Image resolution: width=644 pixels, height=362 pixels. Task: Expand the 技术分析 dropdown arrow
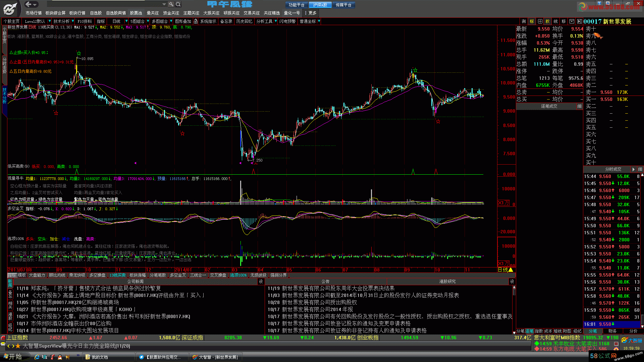(x=72, y=21)
